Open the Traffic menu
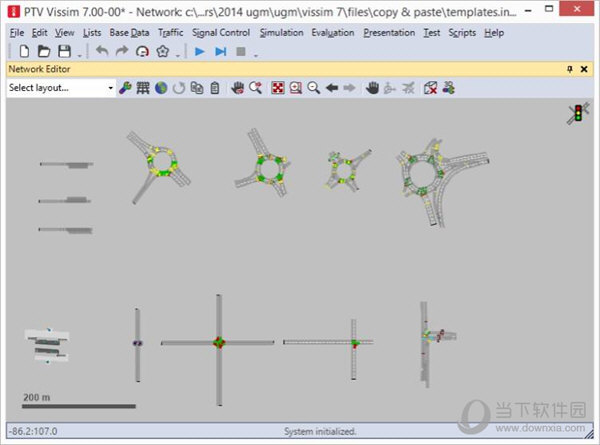Image resolution: width=600 pixels, height=445 pixels. (x=171, y=33)
